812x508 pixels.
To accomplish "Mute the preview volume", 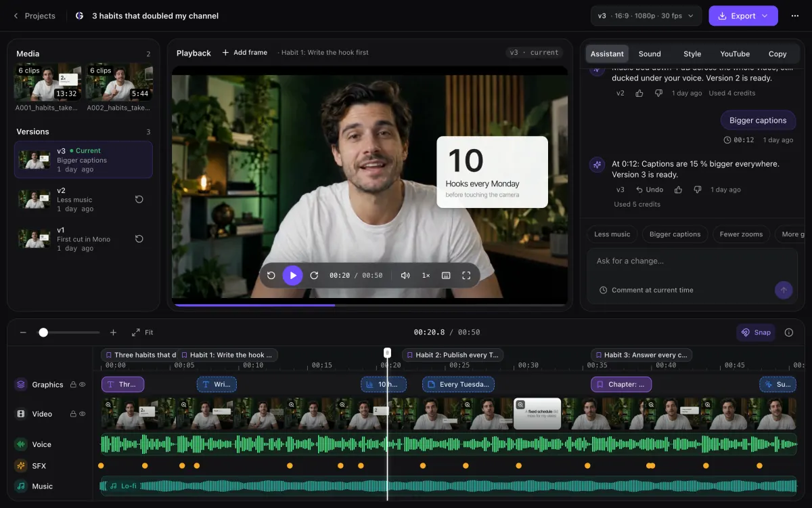I will (405, 276).
